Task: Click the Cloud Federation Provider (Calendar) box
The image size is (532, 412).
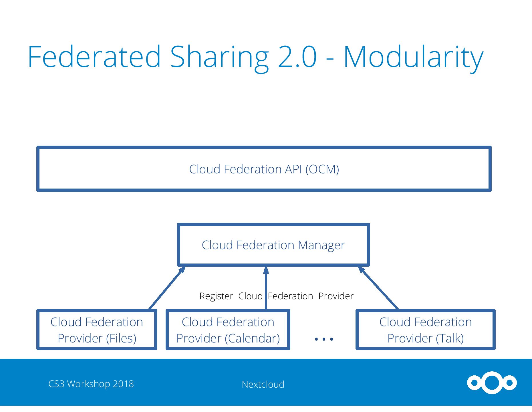Action: [x=228, y=330]
